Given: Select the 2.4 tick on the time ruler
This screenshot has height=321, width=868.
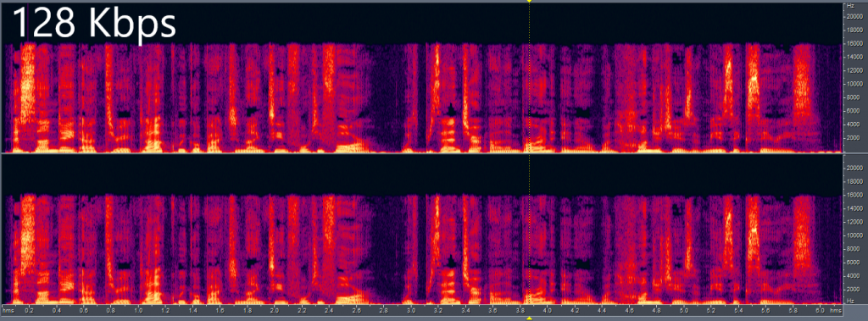Looking at the screenshot, I should point(329,311).
